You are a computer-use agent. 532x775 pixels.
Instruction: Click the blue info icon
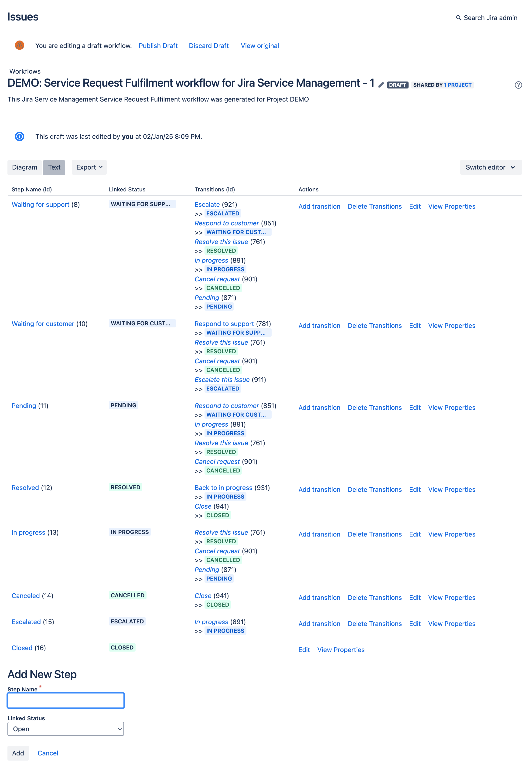click(20, 136)
